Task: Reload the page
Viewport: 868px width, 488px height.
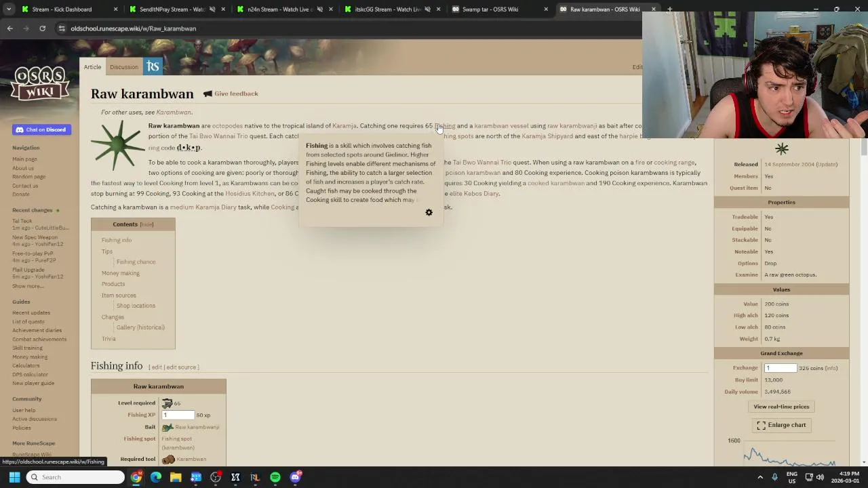Action: pyautogui.click(x=42, y=28)
